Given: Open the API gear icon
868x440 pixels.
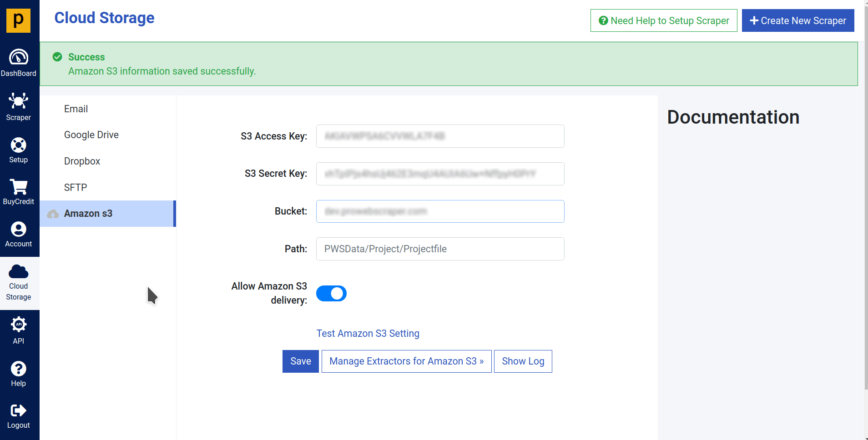Looking at the screenshot, I should [19, 325].
